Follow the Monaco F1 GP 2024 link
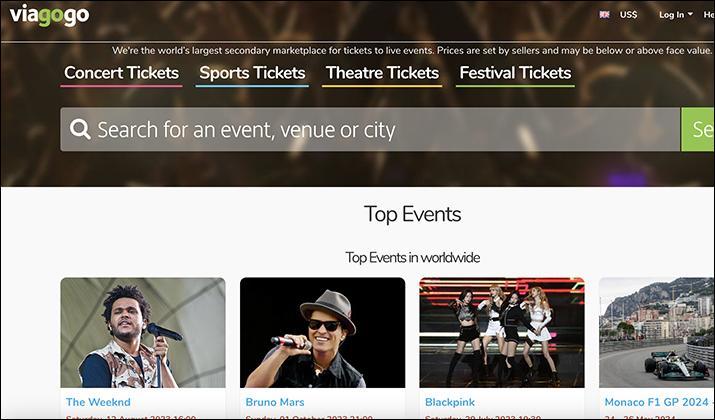 tap(657, 402)
